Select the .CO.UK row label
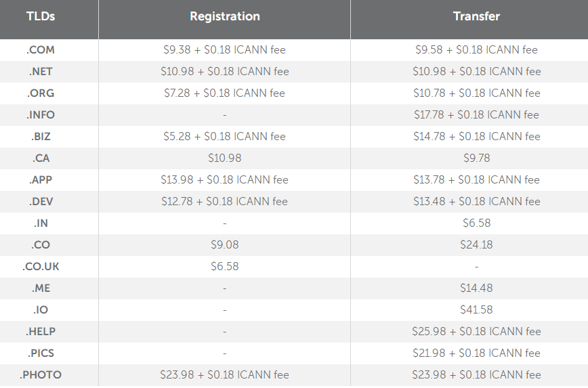 41,266
